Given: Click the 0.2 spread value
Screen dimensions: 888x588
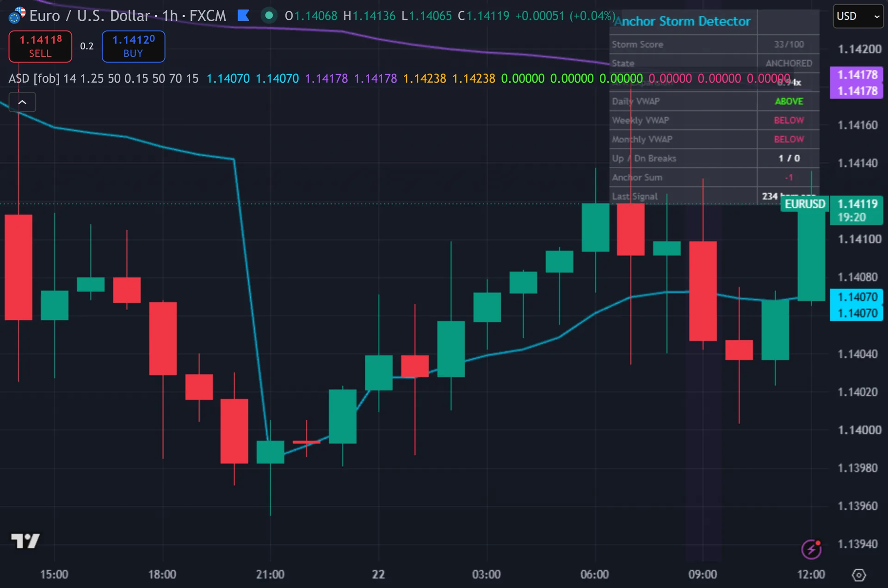Looking at the screenshot, I should pyautogui.click(x=86, y=46).
